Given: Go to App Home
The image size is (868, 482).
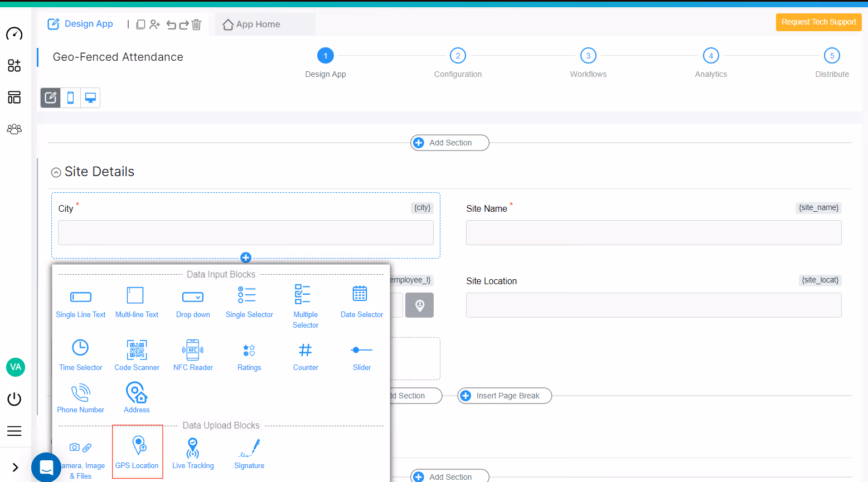Looking at the screenshot, I should click(x=251, y=25).
